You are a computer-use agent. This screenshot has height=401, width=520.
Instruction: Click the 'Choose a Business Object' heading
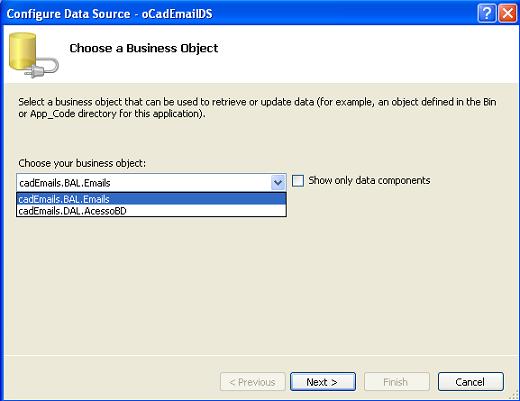pyautogui.click(x=144, y=48)
